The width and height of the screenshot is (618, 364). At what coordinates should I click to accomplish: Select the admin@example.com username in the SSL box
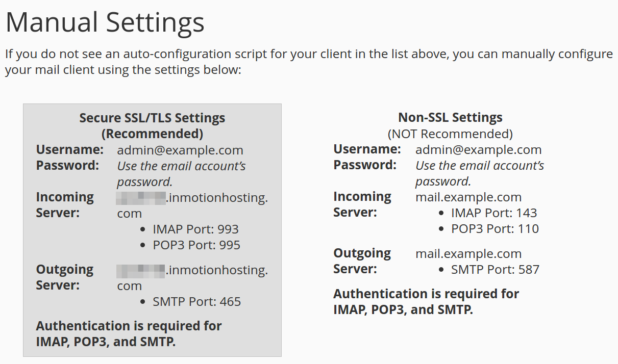(180, 150)
